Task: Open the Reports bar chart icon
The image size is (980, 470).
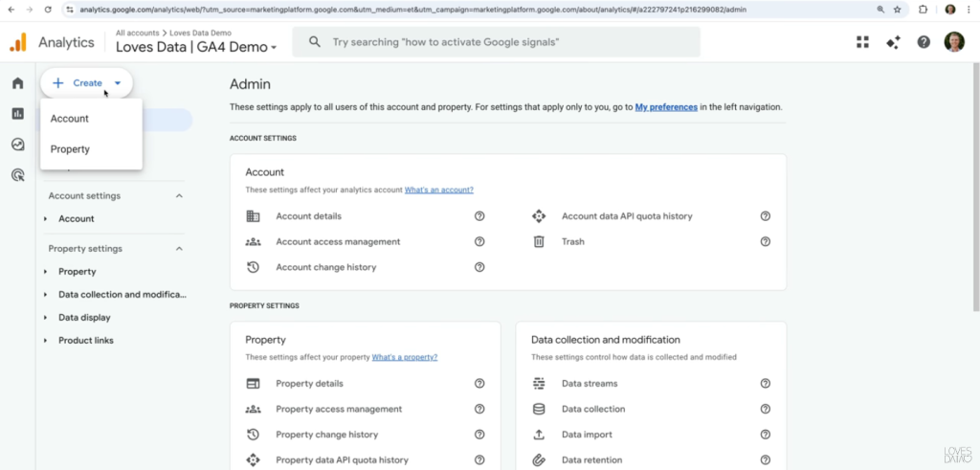Action: (x=17, y=114)
